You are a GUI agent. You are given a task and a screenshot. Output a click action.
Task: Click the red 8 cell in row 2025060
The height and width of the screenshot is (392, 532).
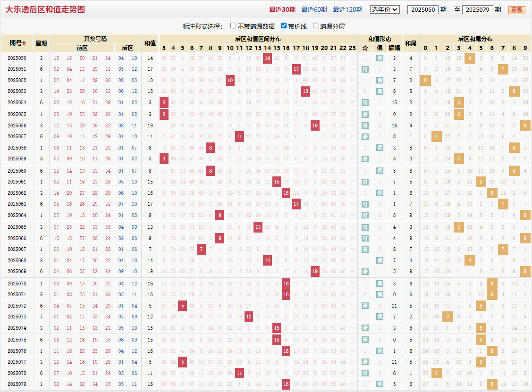click(211, 171)
